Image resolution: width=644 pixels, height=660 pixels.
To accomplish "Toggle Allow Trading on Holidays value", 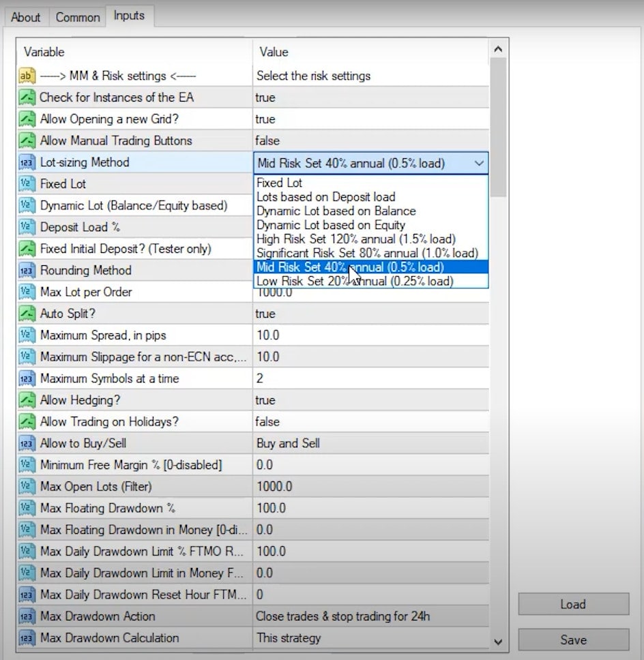I will point(370,422).
